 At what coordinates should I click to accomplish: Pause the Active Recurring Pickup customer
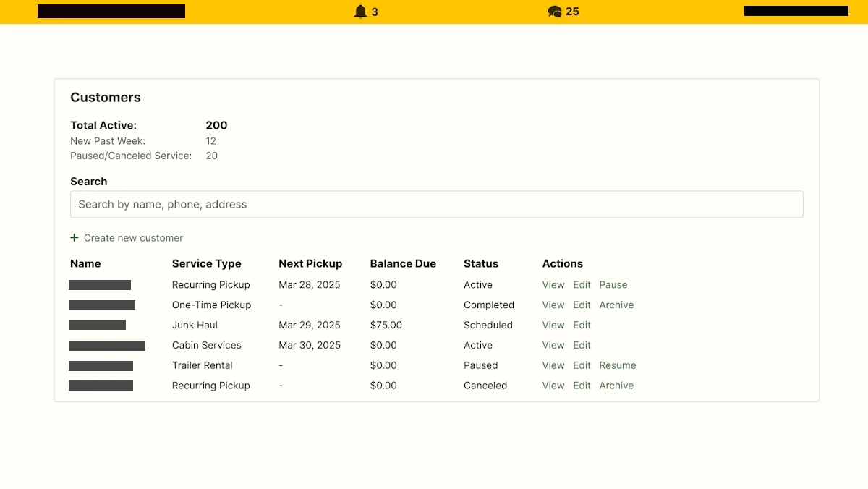[613, 285]
